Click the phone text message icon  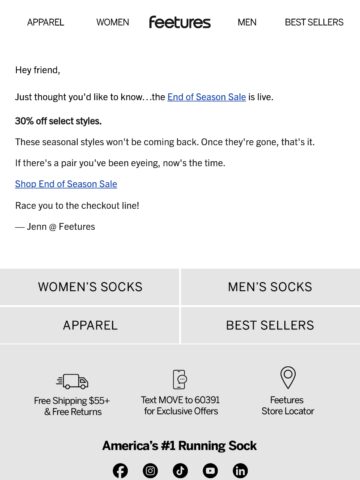pyautogui.click(x=180, y=379)
